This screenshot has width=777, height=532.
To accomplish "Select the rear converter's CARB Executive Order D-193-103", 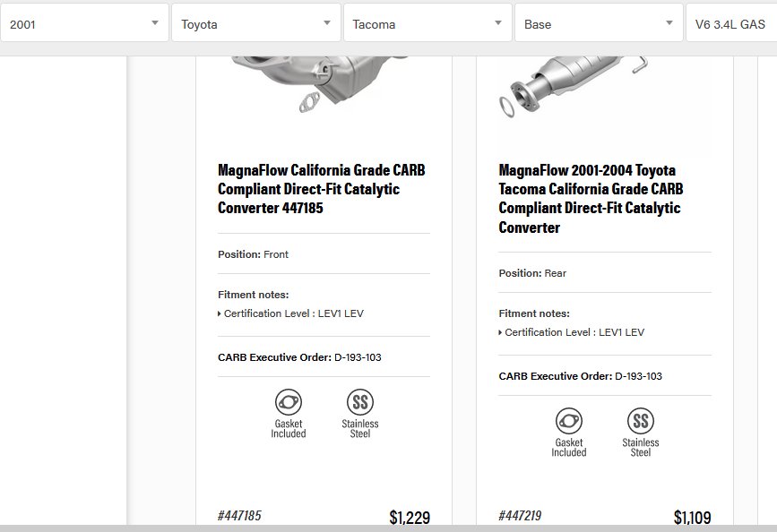I will (x=580, y=376).
